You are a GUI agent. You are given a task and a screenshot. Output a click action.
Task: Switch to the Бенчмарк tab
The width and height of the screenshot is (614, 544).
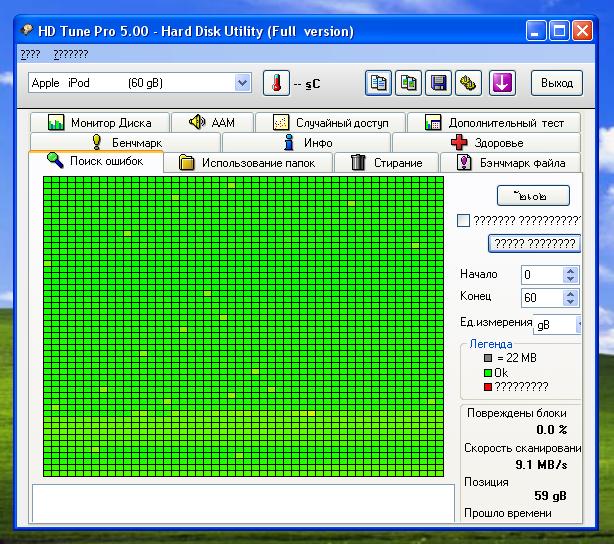[x=126, y=143]
